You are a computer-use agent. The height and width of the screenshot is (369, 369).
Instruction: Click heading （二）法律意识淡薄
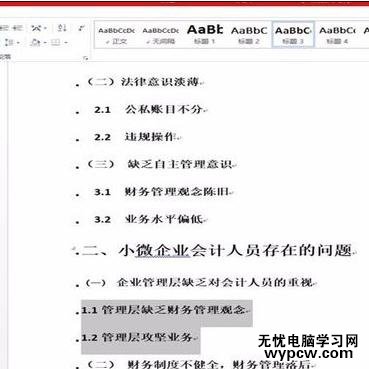[x=144, y=82]
